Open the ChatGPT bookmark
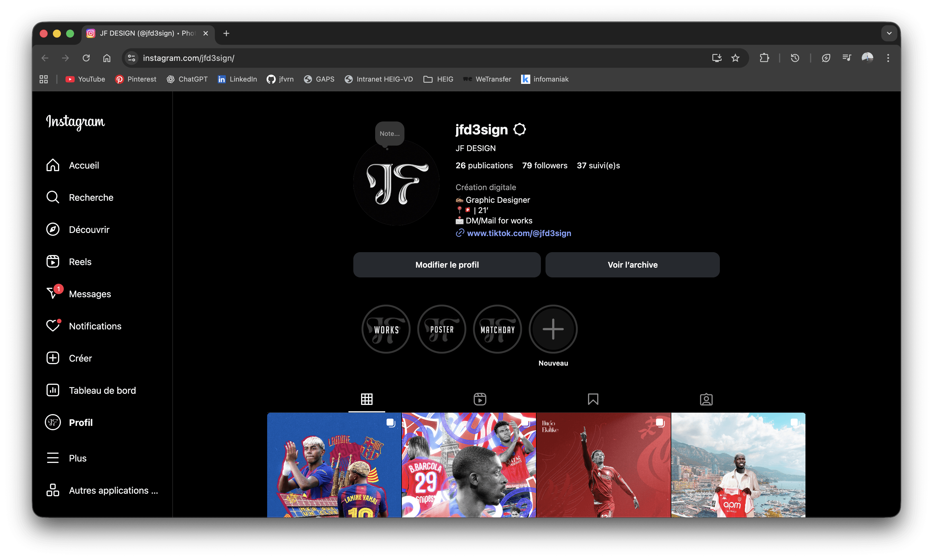The image size is (933, 560). tap(187, 79)
